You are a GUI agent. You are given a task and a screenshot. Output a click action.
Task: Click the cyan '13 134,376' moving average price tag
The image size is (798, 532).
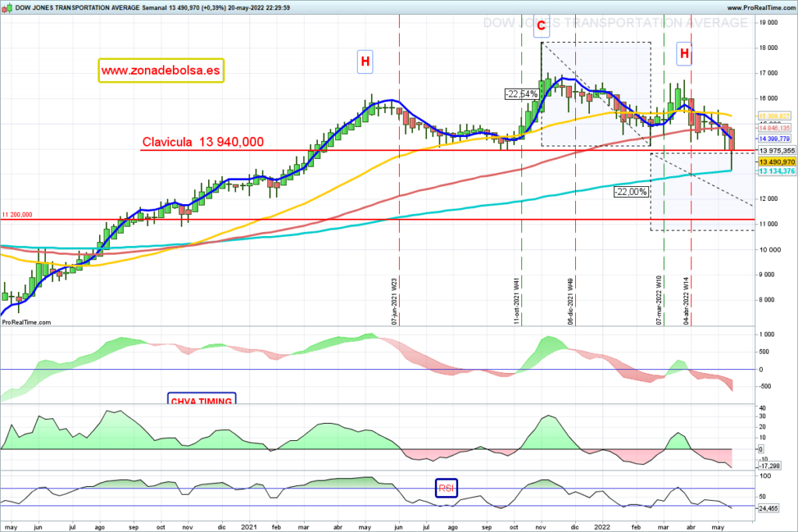coord(777,171)
